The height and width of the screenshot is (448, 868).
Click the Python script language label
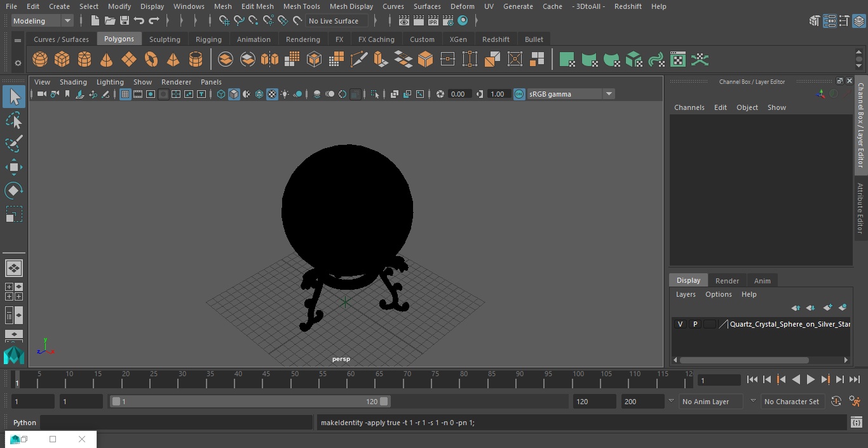coord(25,423)
